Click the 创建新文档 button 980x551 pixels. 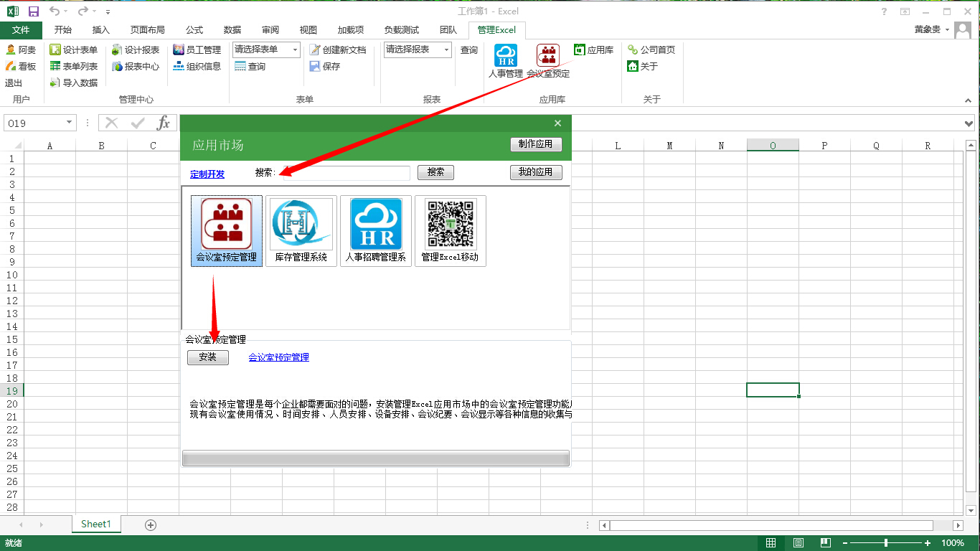(338, 50)
